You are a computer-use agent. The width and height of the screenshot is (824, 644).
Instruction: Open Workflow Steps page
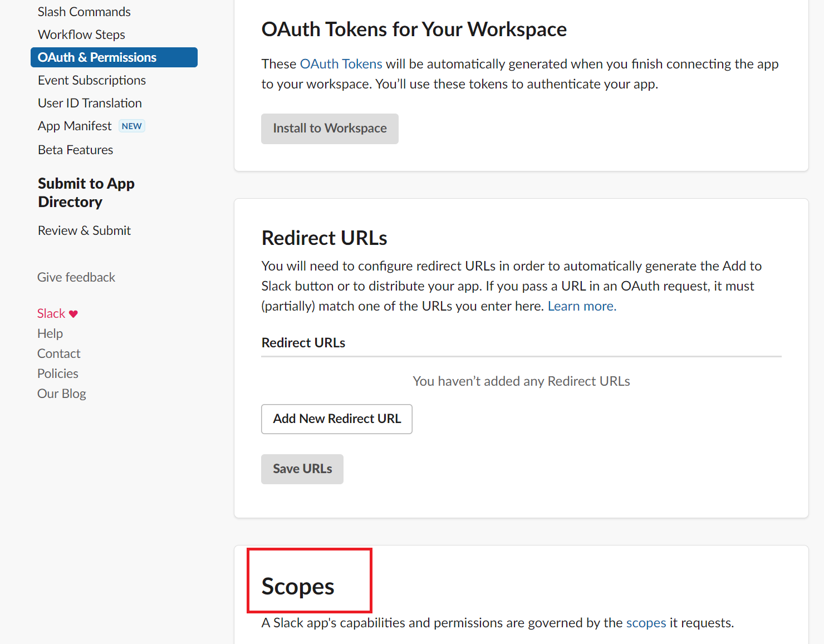pos(81,35)
